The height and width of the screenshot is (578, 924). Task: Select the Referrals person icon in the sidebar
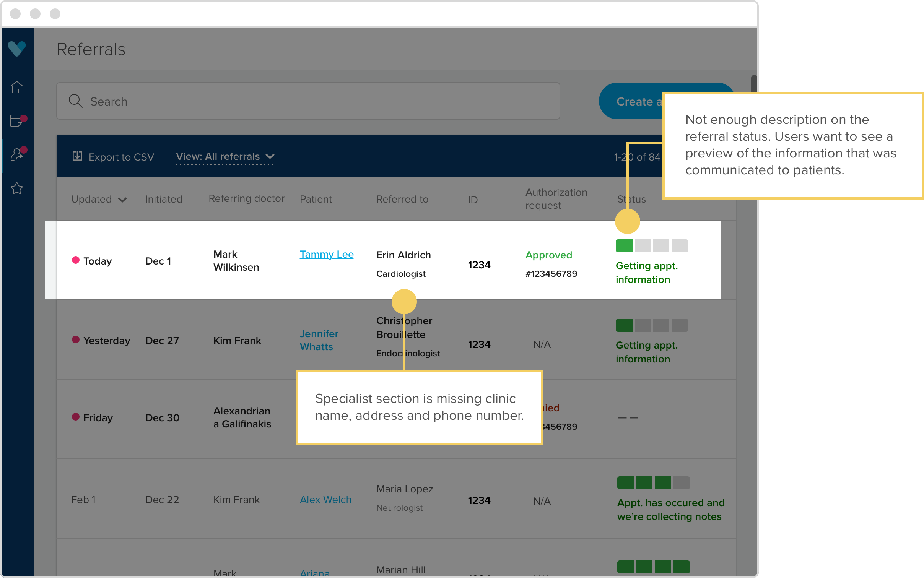tap(17, 154)
